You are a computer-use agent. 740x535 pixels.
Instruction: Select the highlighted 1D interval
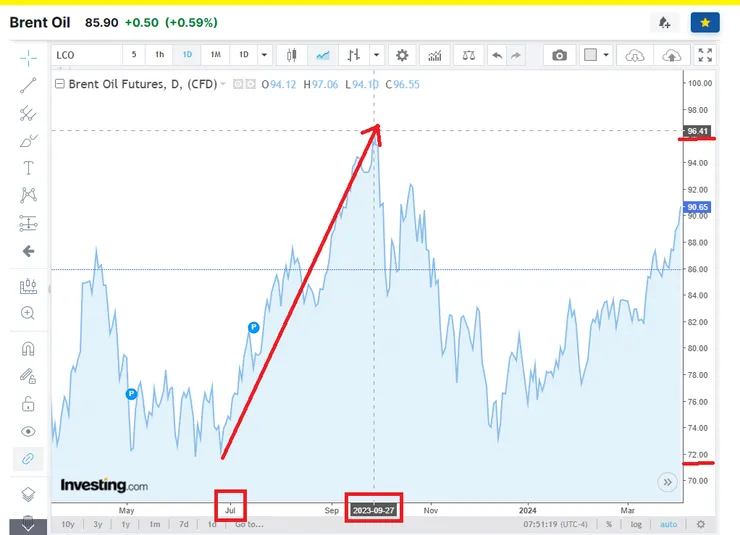[187, 55]
